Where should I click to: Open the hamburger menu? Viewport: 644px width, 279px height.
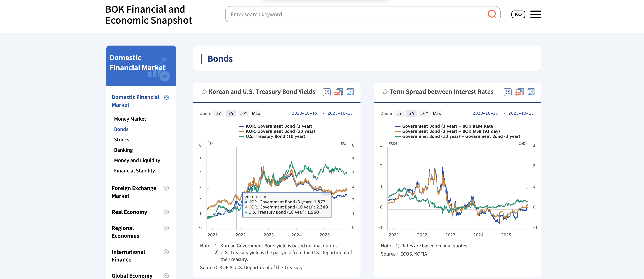[x=536, y=14]
